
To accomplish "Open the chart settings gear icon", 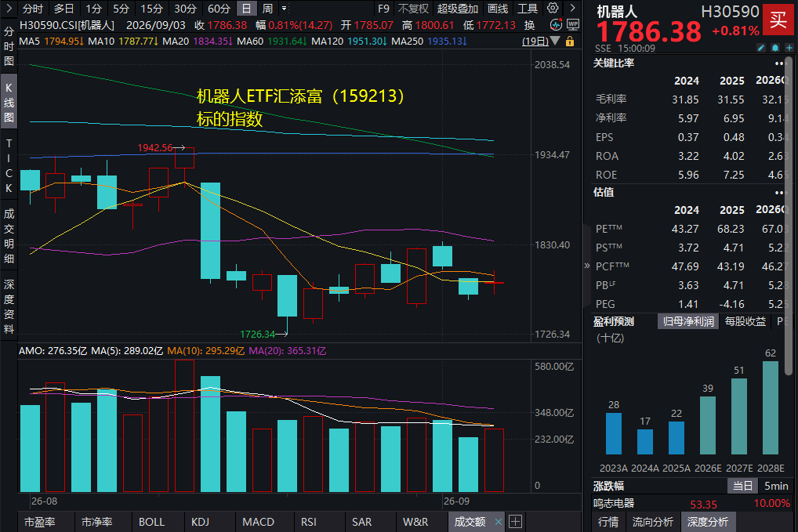I will click(553, 8).
